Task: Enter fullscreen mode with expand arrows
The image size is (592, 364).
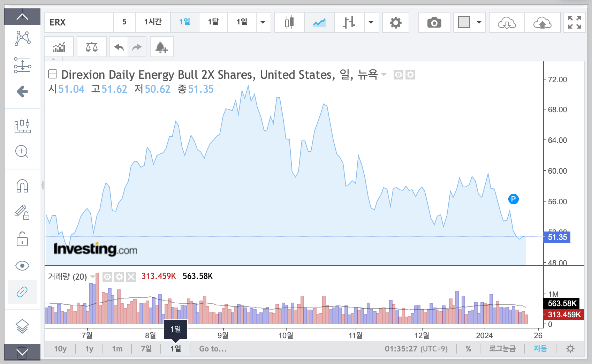Action: coord(575,22)
